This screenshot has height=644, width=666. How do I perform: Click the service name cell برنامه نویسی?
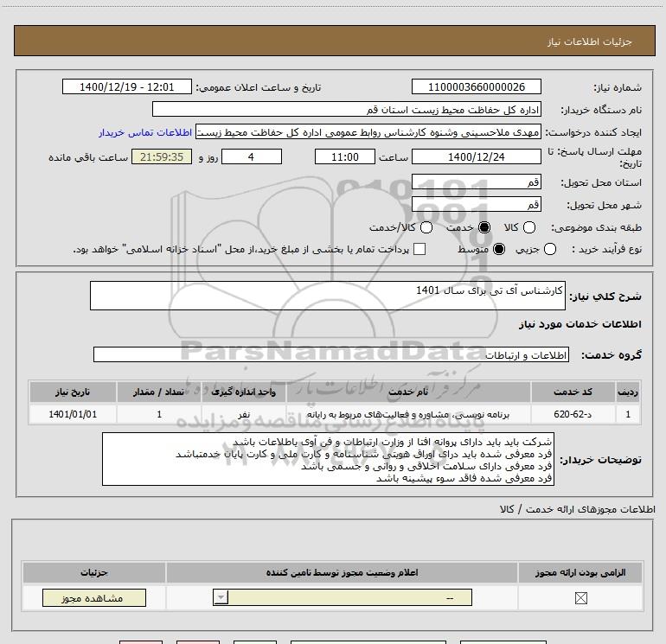point(408,414)
